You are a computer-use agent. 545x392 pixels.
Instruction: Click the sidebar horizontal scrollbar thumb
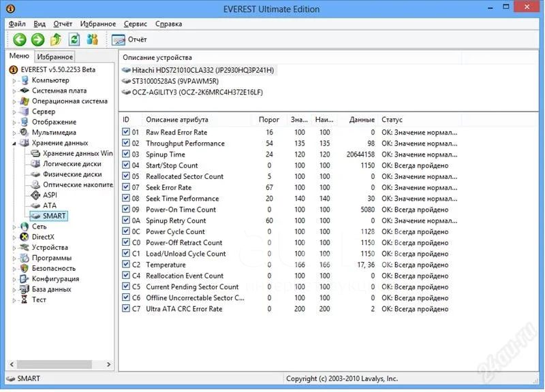54,364
